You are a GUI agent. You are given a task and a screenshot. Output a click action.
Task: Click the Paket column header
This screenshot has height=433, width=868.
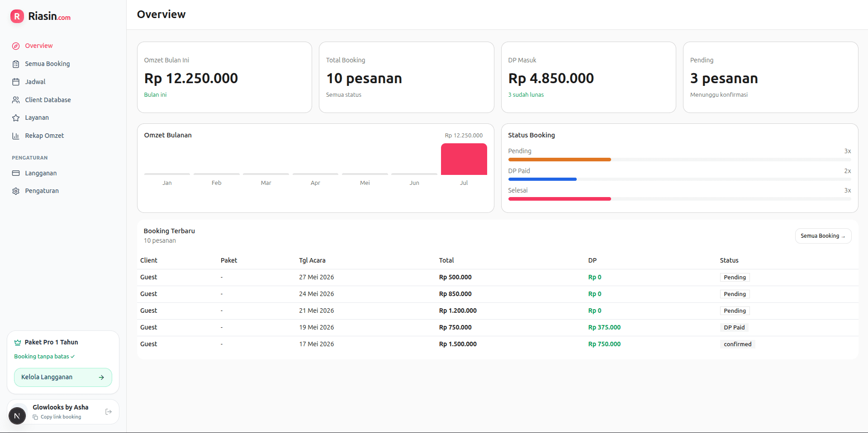[x=229, y=260]
